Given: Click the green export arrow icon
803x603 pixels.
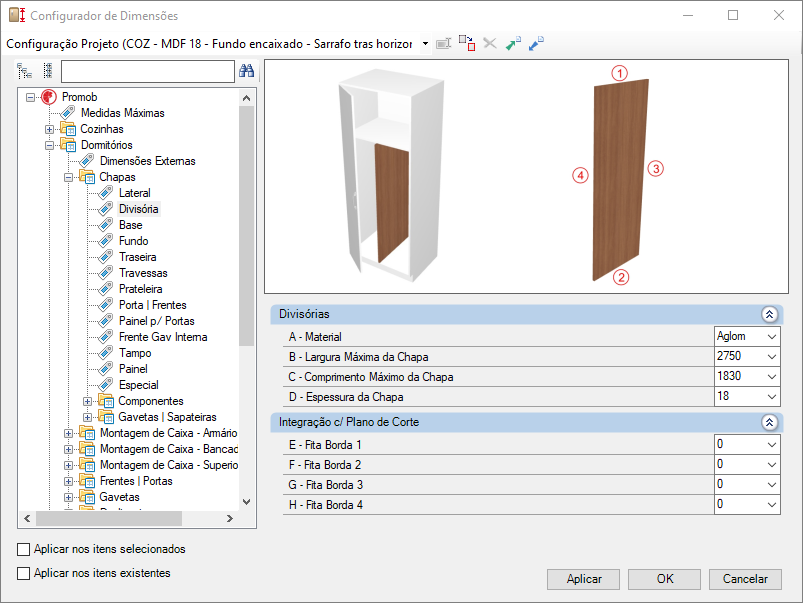Looking at the screenshot, I should (513, 44).
